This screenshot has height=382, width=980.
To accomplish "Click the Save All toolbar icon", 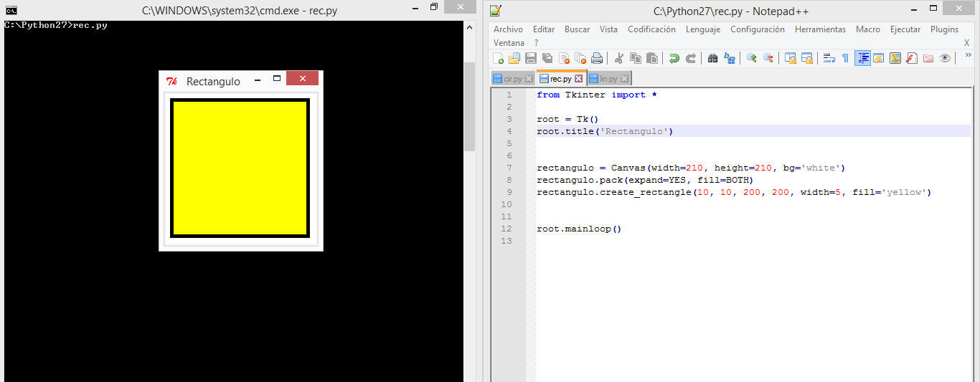I will click(547, 59).
